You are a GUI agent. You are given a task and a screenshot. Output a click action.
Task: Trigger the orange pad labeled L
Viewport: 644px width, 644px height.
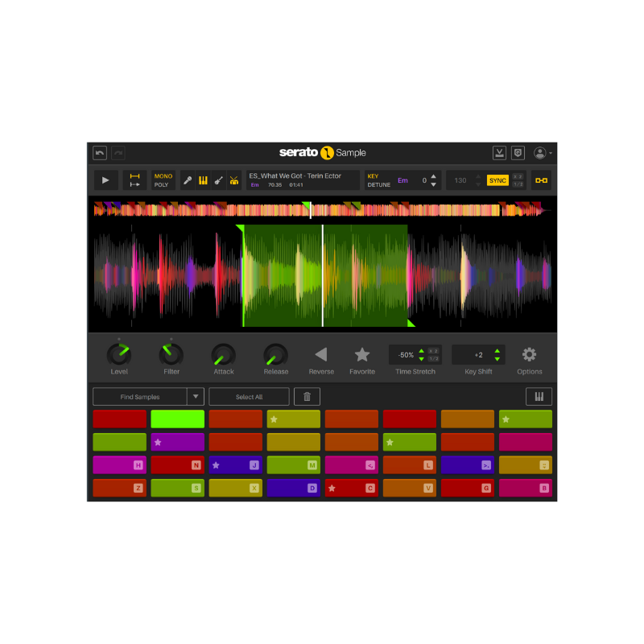pos(410,465)
